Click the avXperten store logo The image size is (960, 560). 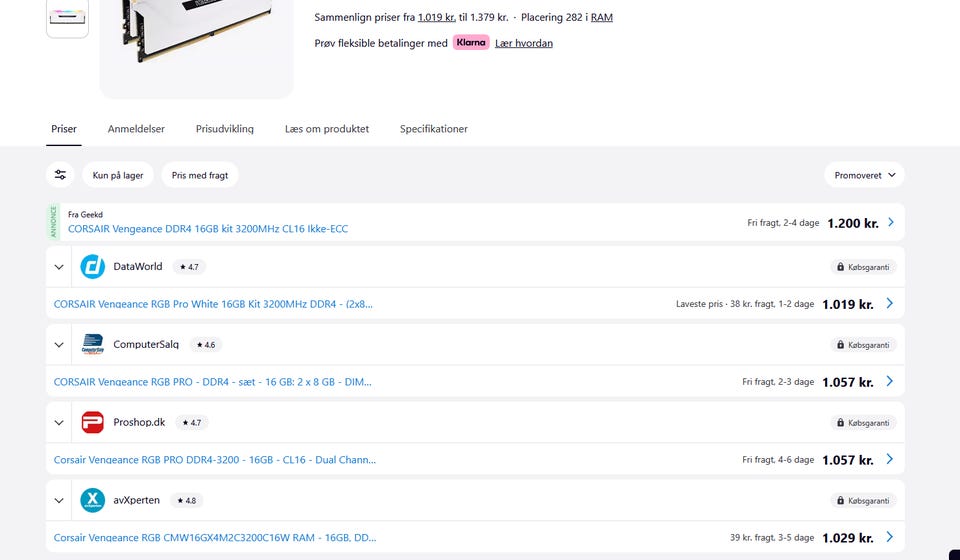coord(93,500)
